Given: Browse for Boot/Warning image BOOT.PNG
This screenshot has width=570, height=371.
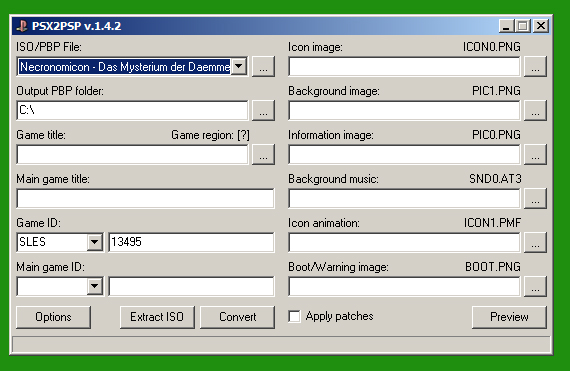Looking at the screenshot, I should coord(535,286).
